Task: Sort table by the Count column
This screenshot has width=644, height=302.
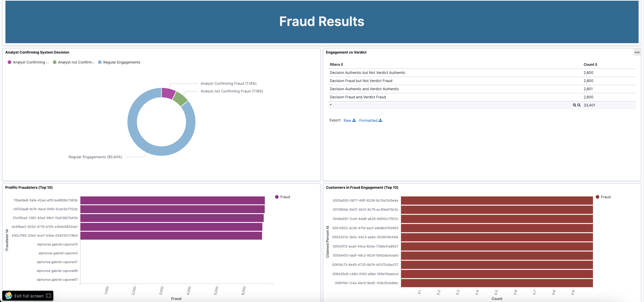Action: pyautogui.click(x=590, y=65)
